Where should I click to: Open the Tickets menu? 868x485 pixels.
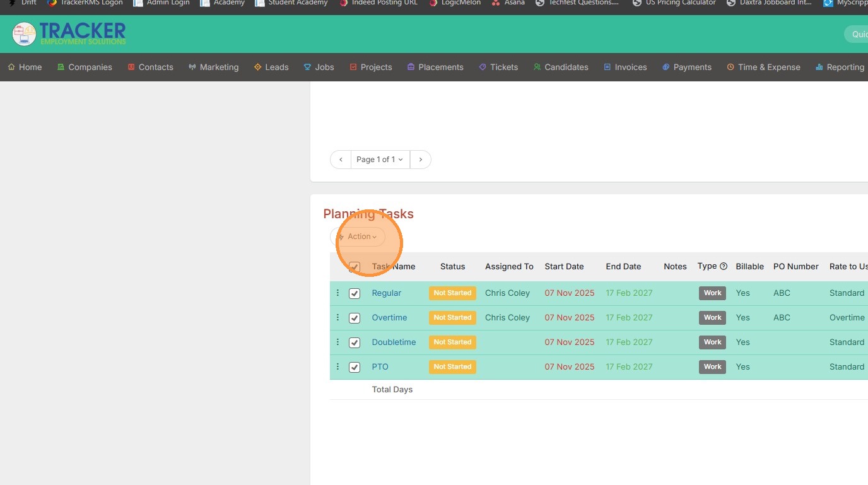498,67
